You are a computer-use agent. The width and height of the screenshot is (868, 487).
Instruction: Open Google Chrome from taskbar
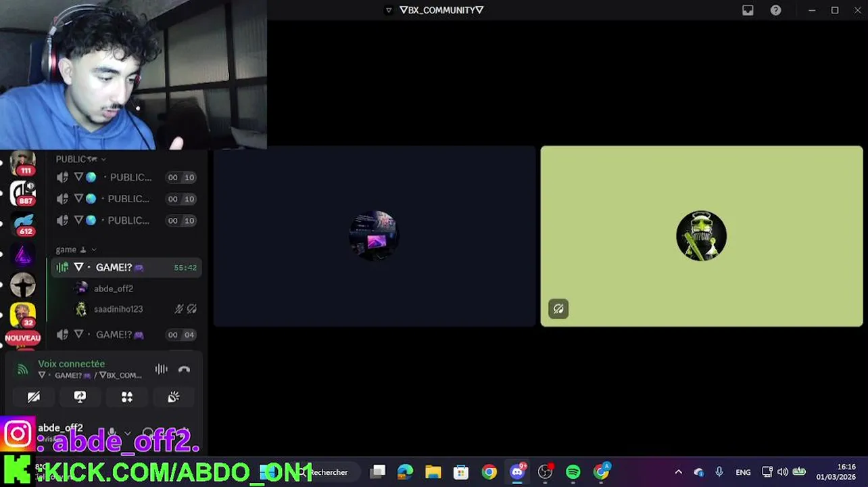coord(489,472)
